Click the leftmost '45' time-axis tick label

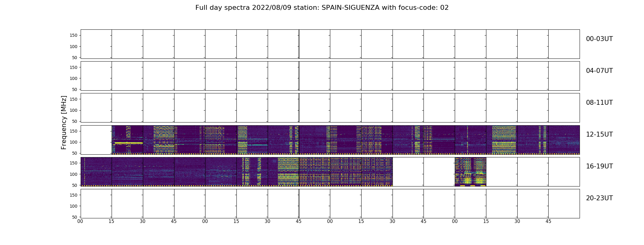(x=174, y=221)
